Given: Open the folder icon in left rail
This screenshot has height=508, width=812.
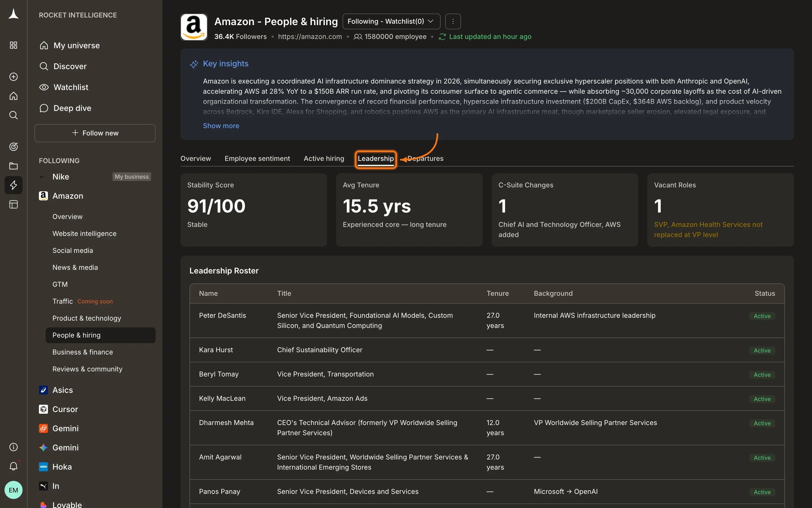Looking at the screenshot, I should (x=14, y=166).
